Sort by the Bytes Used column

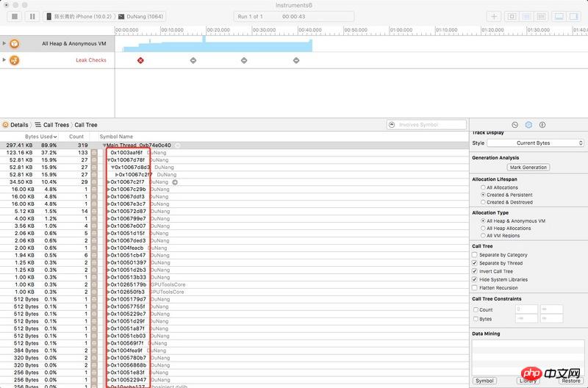click(x=41, y=137)
